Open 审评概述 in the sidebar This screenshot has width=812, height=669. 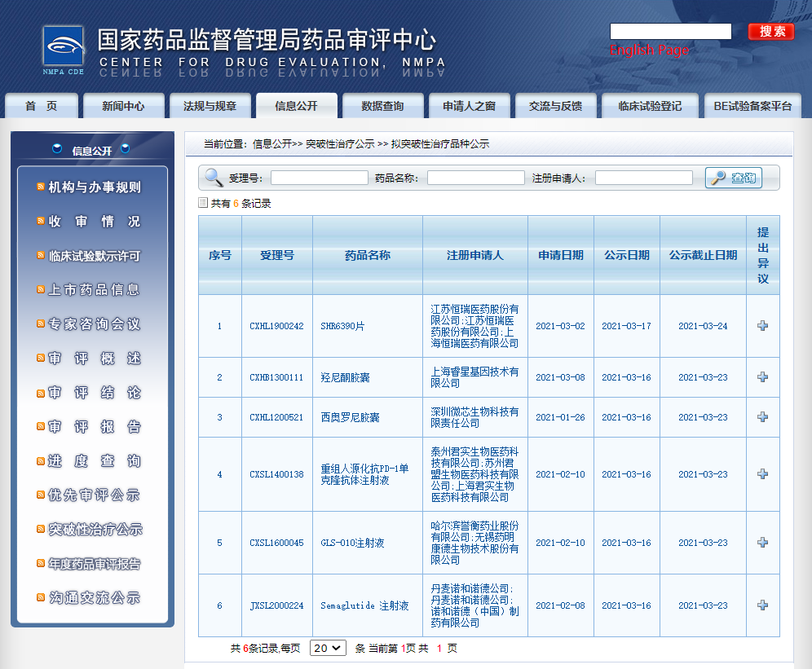[x=95, y=359]
